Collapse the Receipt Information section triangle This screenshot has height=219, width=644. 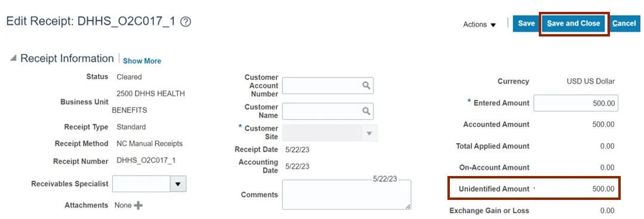pyautogui.click(x=13, y=58)
